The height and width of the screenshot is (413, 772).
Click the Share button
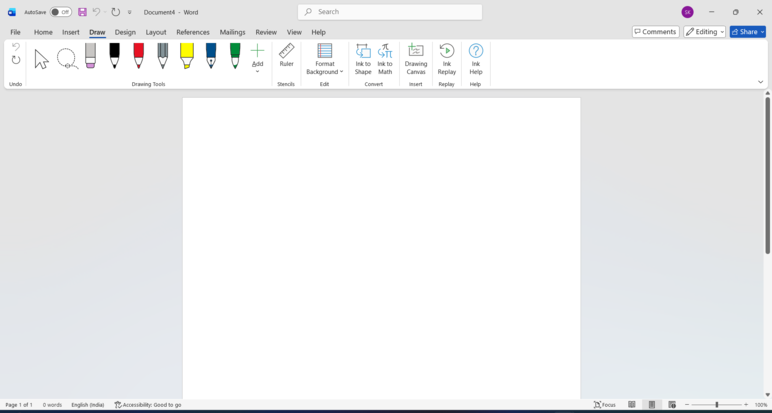tap(747, 32)
